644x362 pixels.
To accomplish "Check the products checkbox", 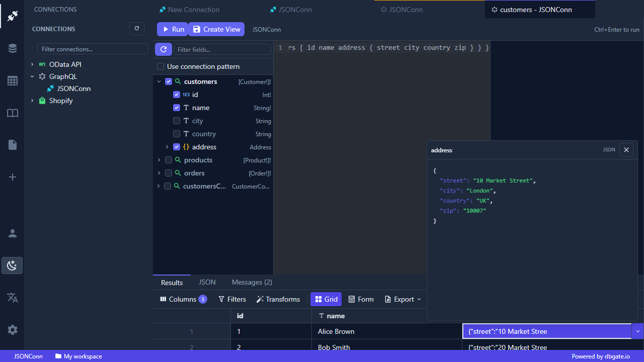I will 169,160.
